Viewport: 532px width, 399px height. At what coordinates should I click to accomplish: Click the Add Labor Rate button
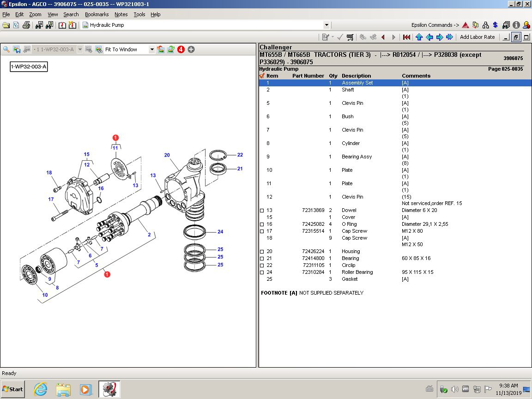pyautogui.click(x=477, y=37)
